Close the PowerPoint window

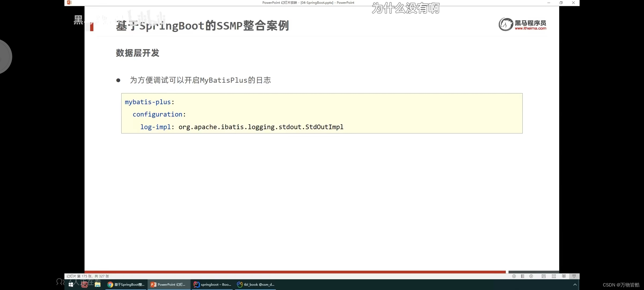[573, 3]
